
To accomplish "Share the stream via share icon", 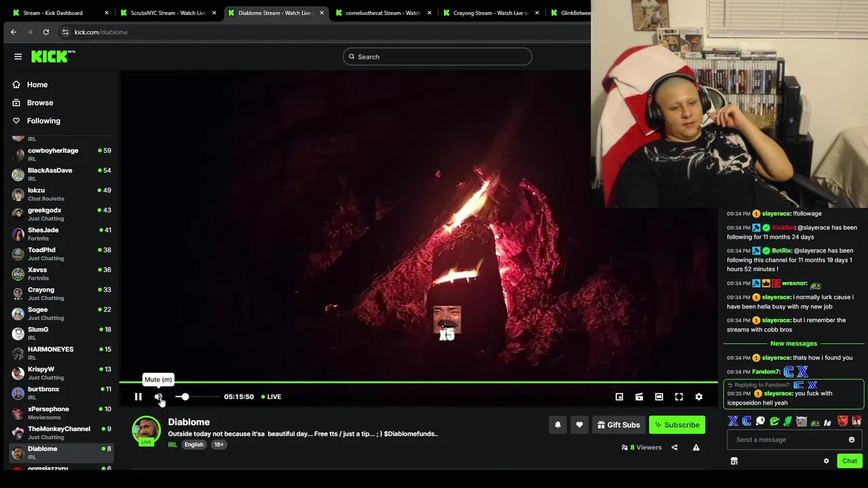I will pyautogui.click(x=674, y=447).
